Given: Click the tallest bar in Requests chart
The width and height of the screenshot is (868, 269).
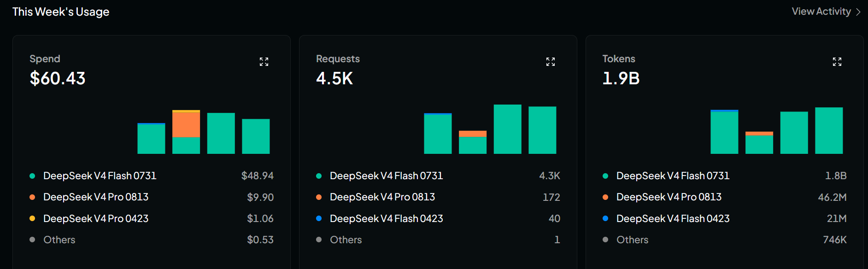Looking at the screenshot, I should [508, 129].
